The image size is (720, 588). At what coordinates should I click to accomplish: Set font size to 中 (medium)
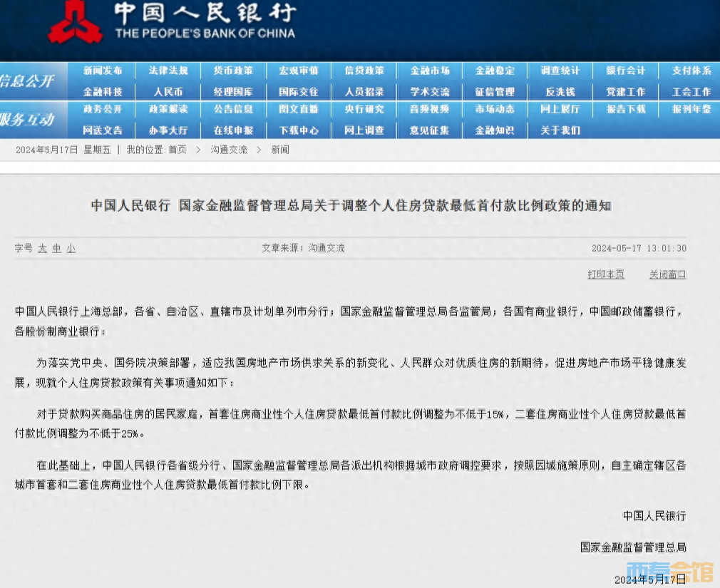56,249
